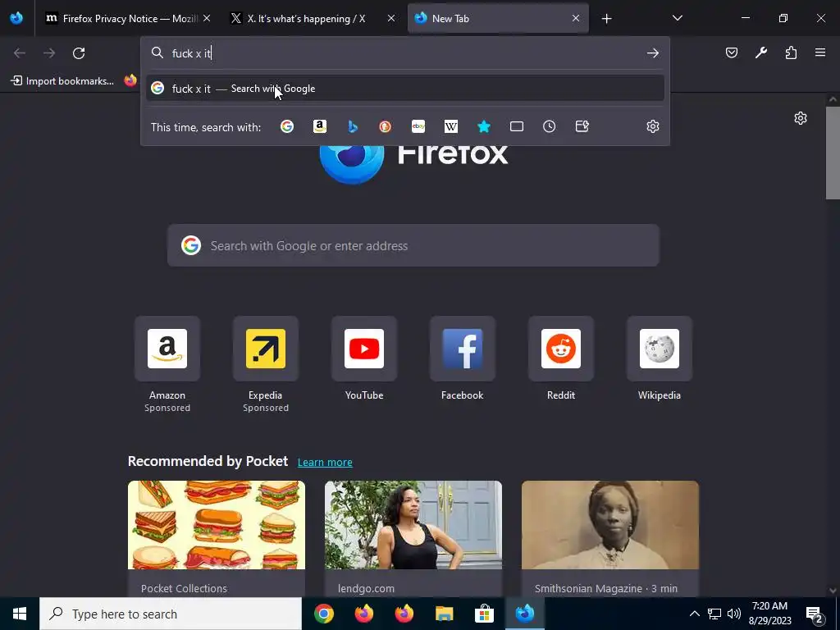
Task: Launch Chrome from the taskbar
Action: (323, 614)
